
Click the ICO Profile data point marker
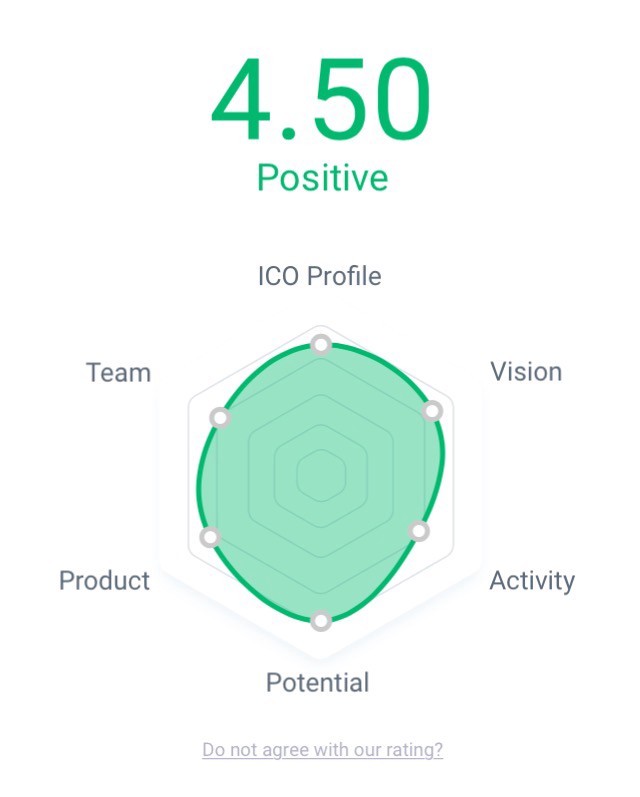tap(320, 345)
